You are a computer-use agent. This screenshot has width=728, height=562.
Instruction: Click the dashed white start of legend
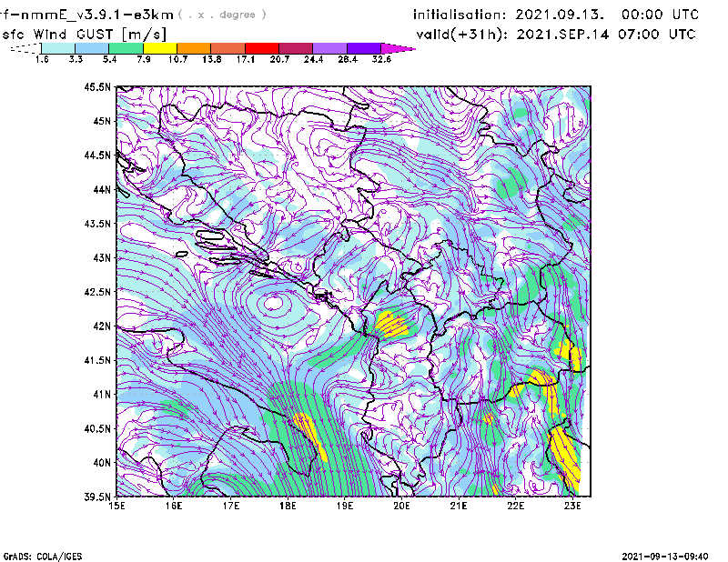click(x=25, y=48)
